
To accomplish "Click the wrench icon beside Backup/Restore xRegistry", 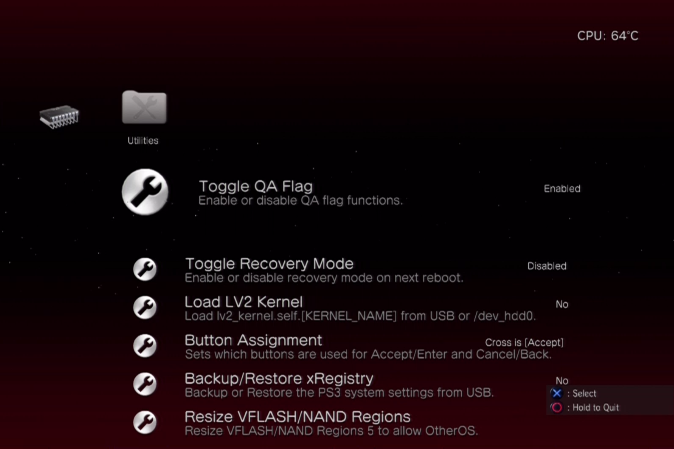I will tap(145, 384).
